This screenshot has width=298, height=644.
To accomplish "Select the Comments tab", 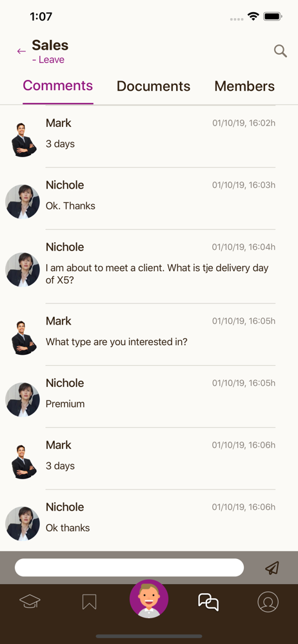I will (x=58, y=86).
